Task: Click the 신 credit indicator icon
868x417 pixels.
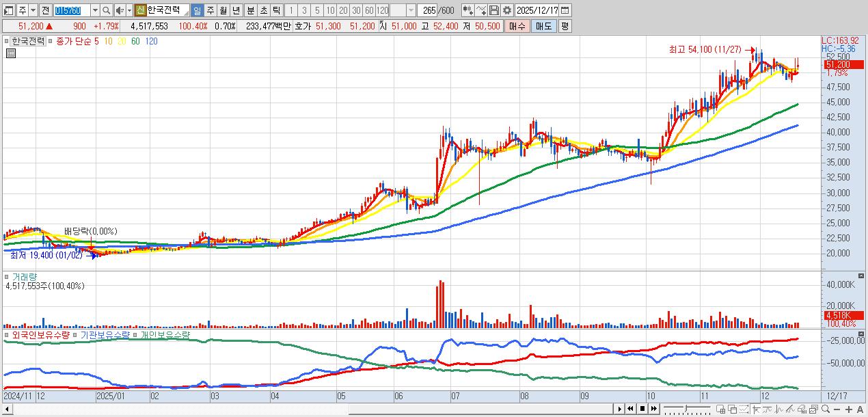Action: pyautogui.click(x=140, y=10)
